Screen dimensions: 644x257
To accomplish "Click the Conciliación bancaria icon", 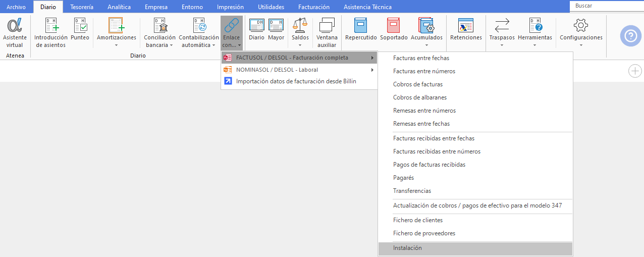I will [x=160, y=25].
